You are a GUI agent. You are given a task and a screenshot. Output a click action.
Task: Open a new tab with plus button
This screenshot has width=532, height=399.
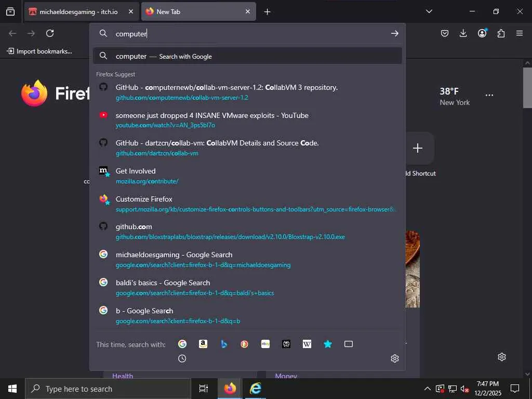click(x=267, y=12)
